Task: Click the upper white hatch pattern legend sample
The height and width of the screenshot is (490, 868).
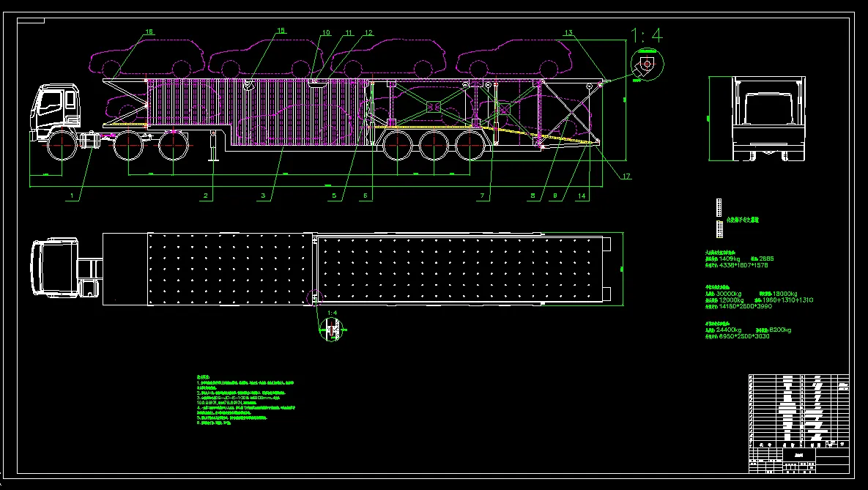Action: [x=719, y=208]
